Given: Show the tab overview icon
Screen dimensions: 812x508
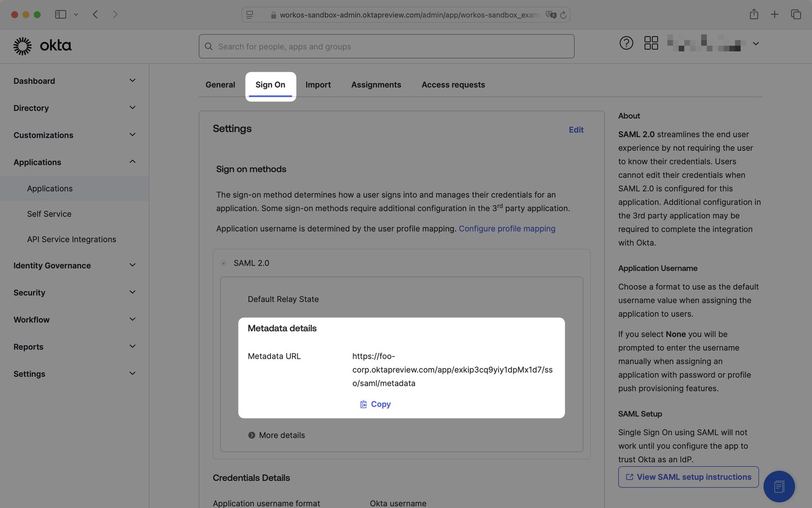Looking at the screenshot, I should point(796,14).
